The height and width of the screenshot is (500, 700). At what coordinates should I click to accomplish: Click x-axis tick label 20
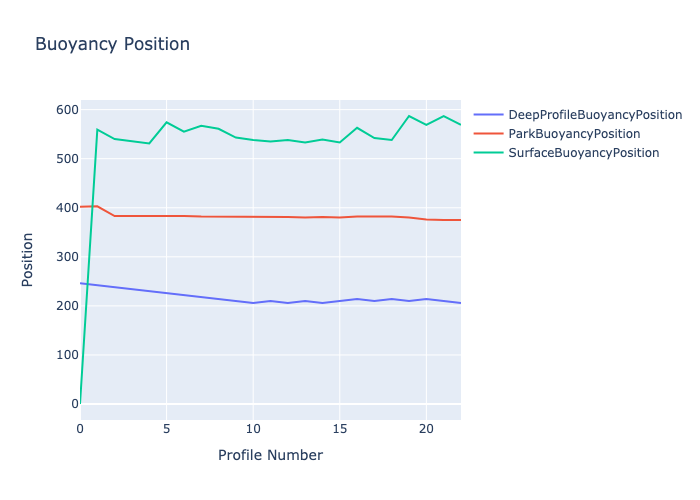tap(426, 428)
